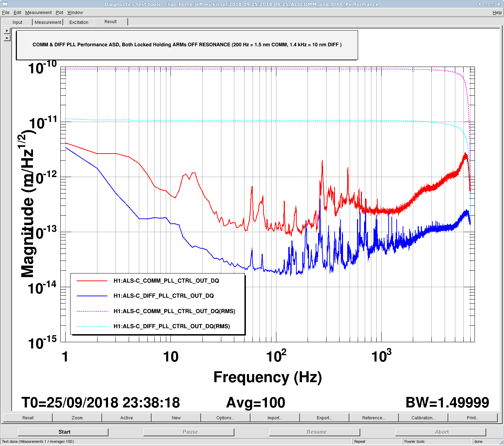504x446 pixels.
Task: Click the plot title text box
Action: coord(187,45)
